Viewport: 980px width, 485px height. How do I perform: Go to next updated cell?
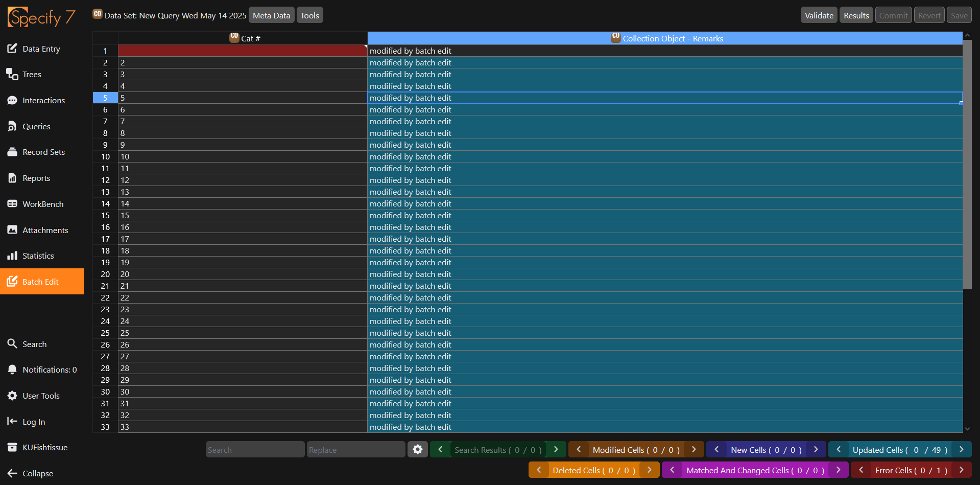point(962,449)
